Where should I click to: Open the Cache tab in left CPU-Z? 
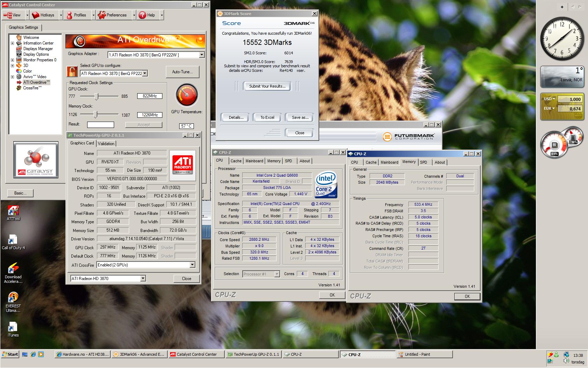(x=236, y=161)
